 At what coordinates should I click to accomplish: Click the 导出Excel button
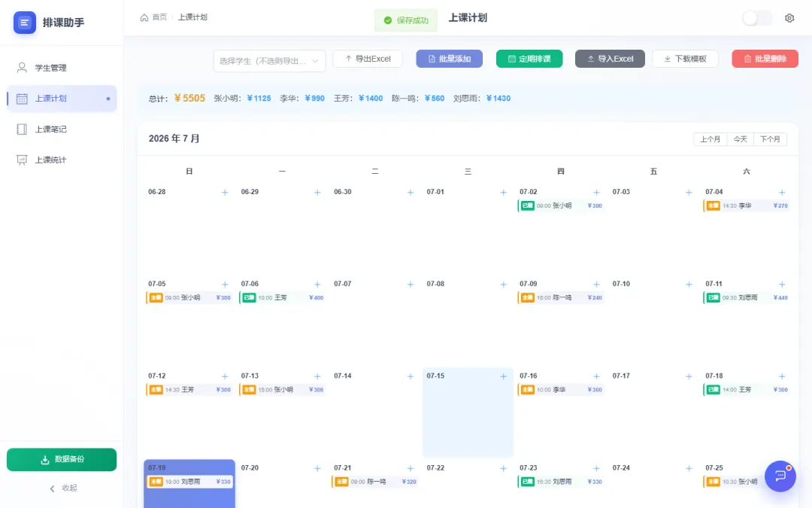368,59
